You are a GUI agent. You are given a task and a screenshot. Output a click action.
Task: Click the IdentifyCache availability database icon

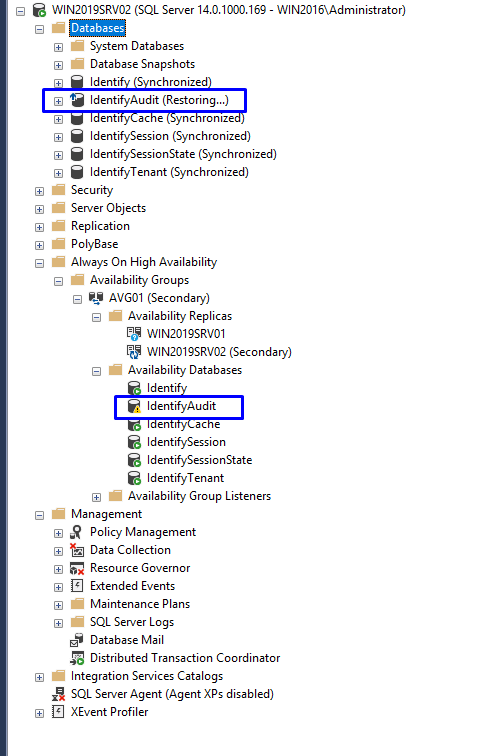click(134, 424)
